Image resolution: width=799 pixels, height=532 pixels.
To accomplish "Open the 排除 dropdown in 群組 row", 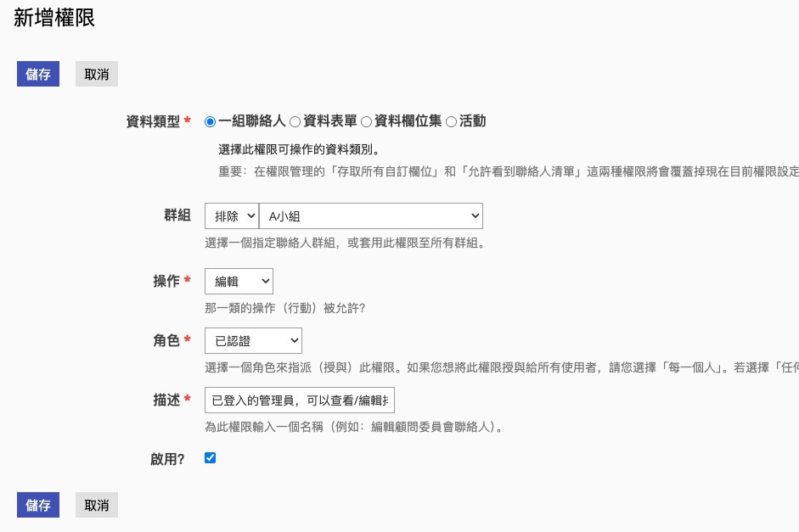I will click(231, 216).
